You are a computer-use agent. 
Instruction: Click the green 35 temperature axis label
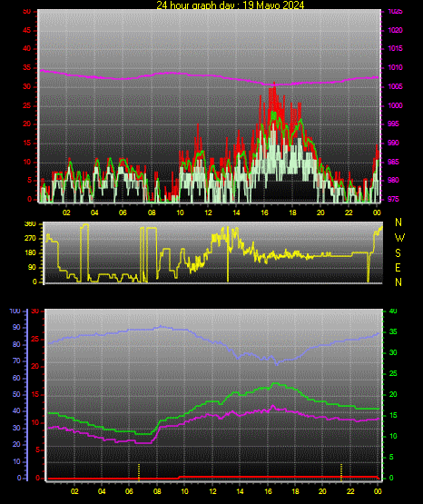coord(393,331)
